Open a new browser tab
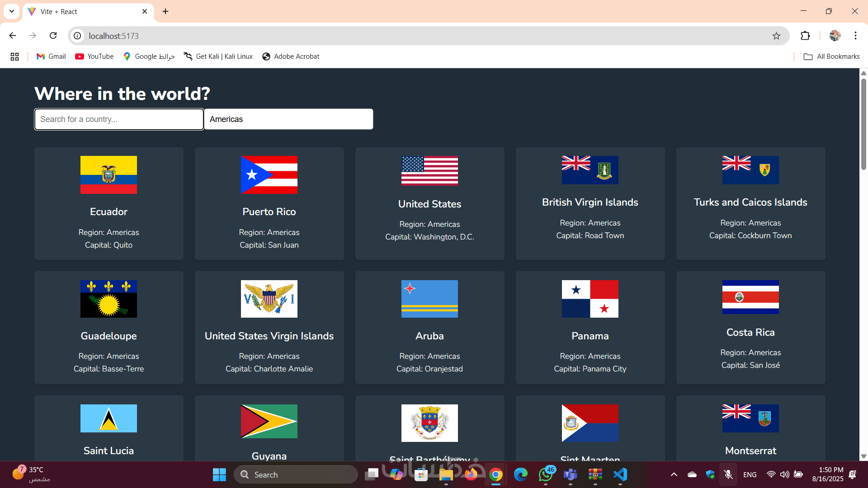 [165, 11]
